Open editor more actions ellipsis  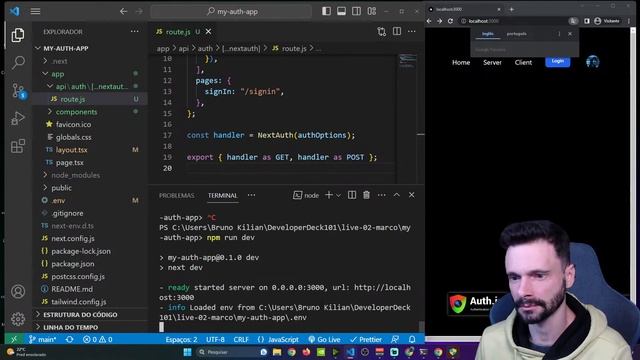pos(411,31)
